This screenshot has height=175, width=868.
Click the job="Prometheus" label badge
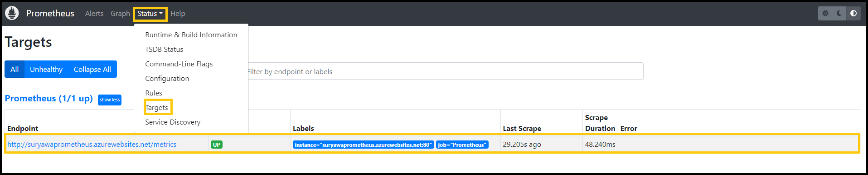click(x=462, y=145)
